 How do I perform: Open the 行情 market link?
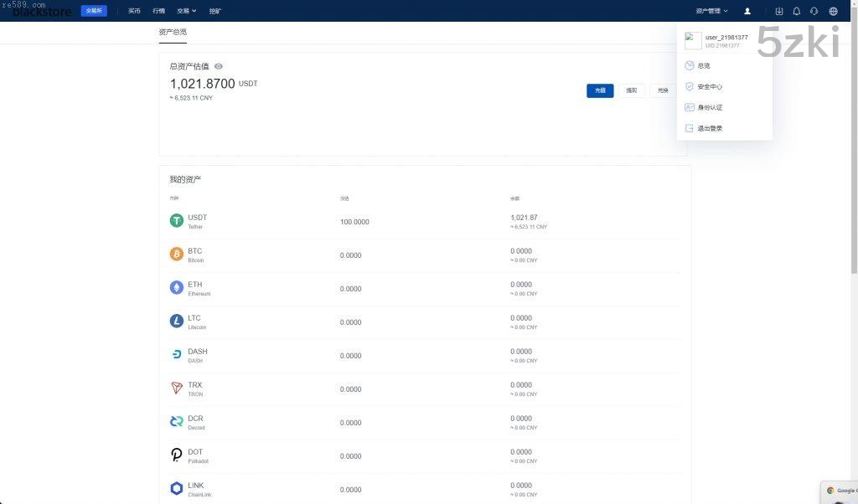coord(159,11)
